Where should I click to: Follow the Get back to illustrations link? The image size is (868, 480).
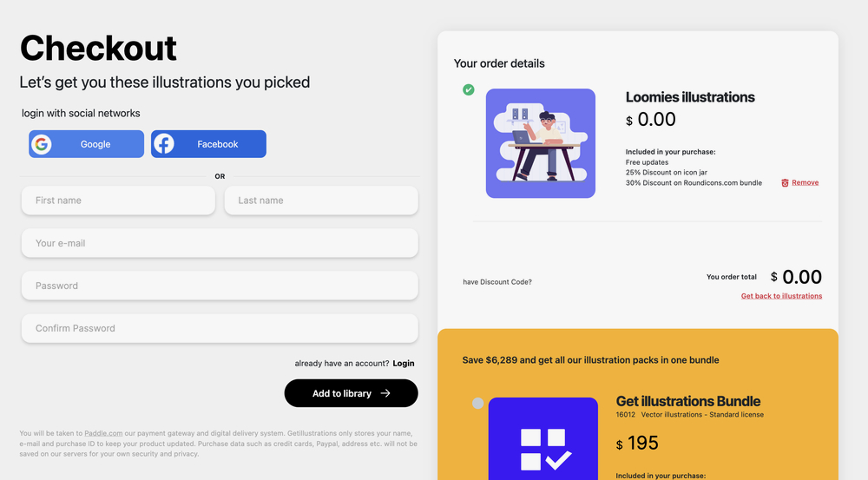(x=781, y=296)
